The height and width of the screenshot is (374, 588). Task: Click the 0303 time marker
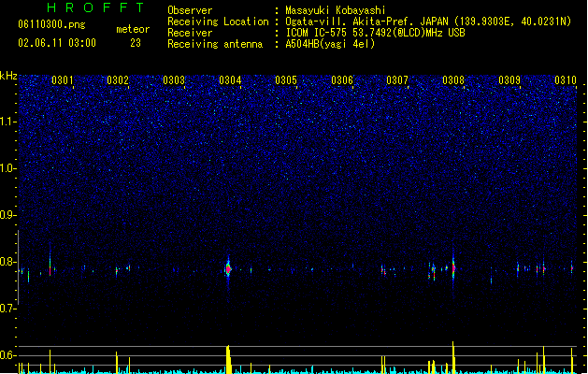(174, 80)
